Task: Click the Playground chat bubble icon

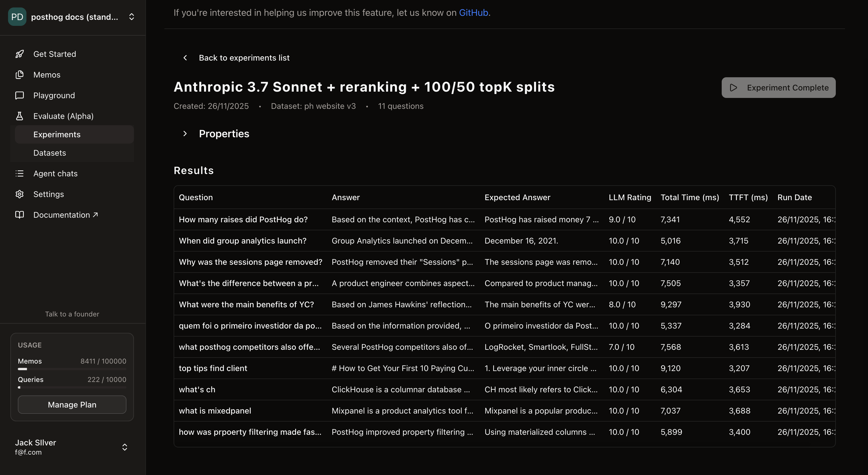Action: (20, 95)
